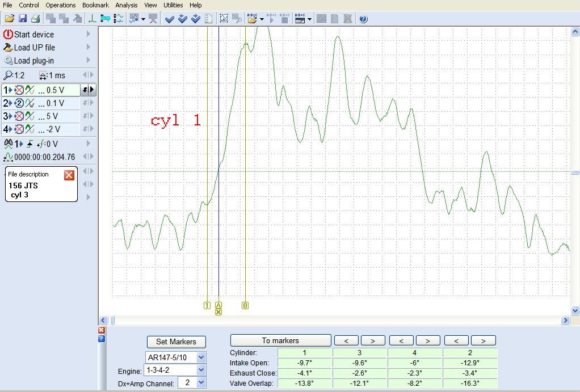The image size is (580, 392).
Task: Click the small blue question mark beside Set Markers
Action: 102,339
